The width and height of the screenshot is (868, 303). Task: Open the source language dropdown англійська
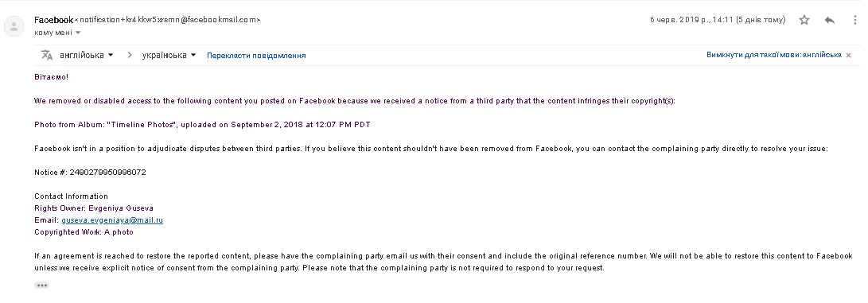pyautogui.click(x=87, y=55)
